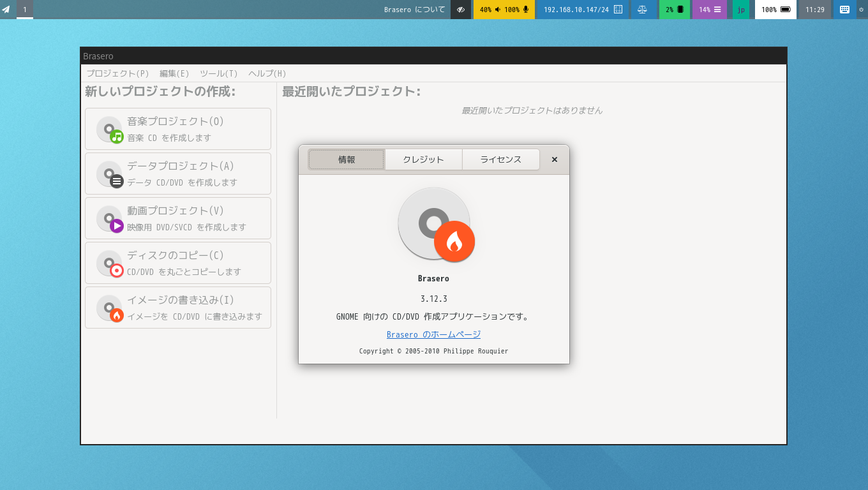Image resolution: width=868 pixels, height=490 pixels.
Task: Switch to the 情報 tab
Action: tap(347, 160)
